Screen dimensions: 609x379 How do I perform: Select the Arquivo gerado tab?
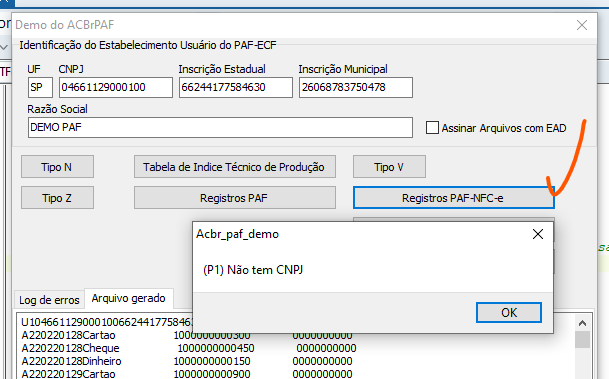(129, 298)
